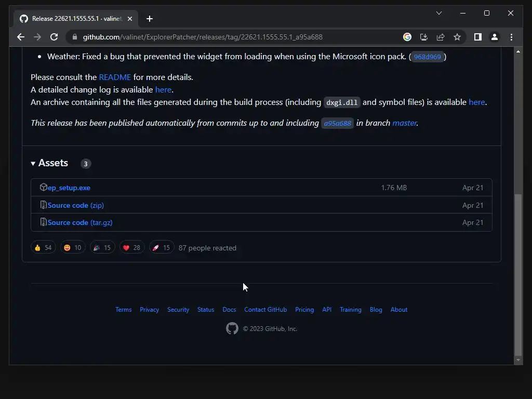
Task: Open the Docs footer link
Action: point(229,310)
